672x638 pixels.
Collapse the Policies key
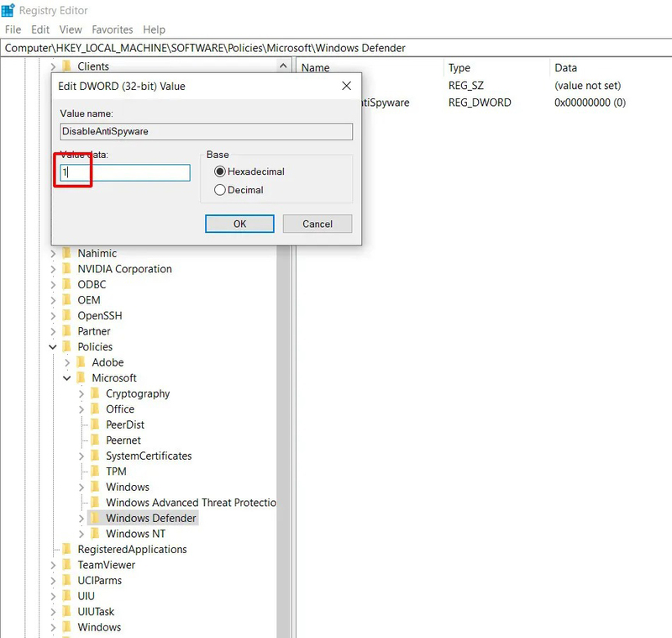[x=53, y=347]
